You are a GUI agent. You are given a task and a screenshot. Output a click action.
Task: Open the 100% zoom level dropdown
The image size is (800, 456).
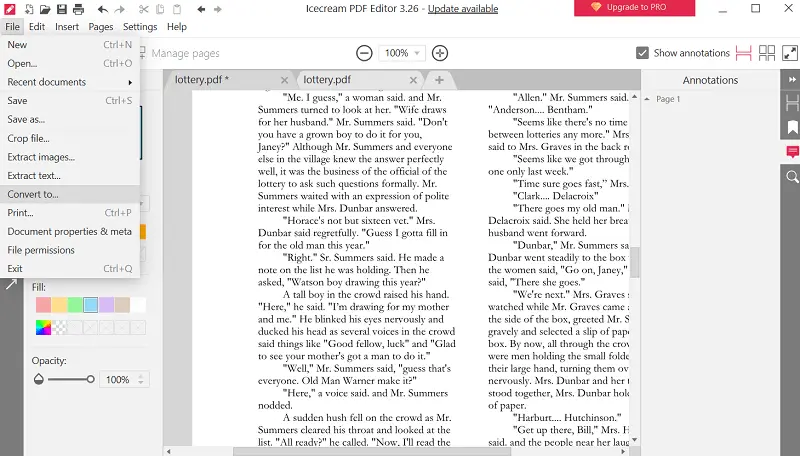tap(402, 53)
